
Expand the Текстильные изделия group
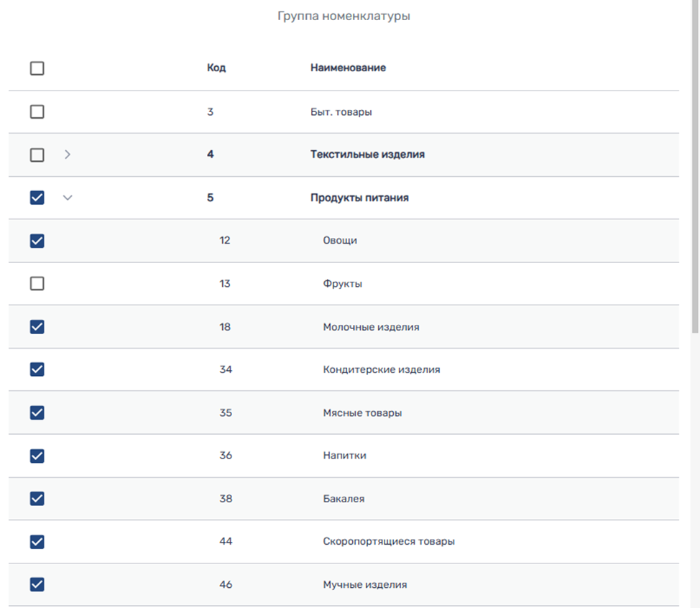pos(68,155)
